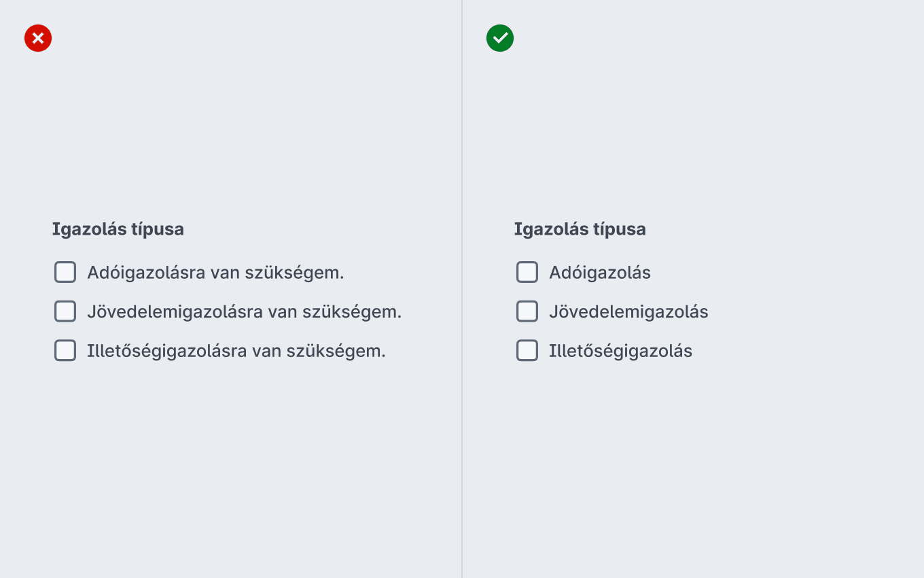Click the 'Illetőségigazolás' label in the correct example
924x578 pixels.
tap(620, 351)
